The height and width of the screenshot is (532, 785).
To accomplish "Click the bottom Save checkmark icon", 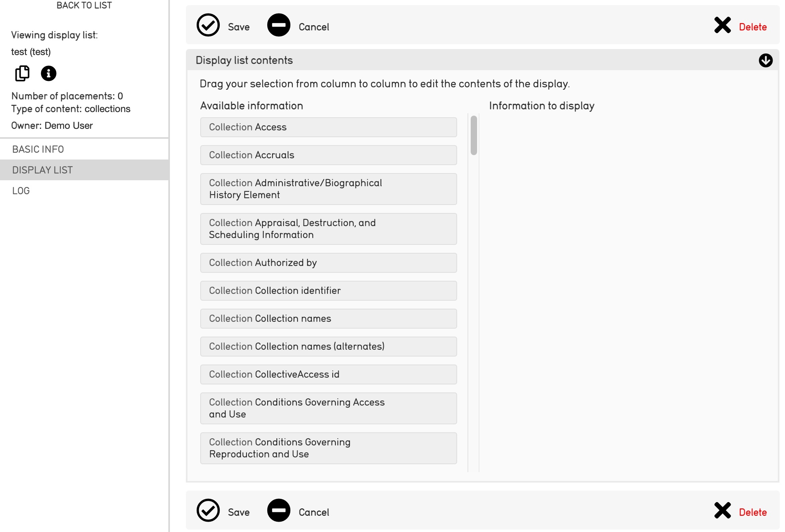I will [208, 510].
